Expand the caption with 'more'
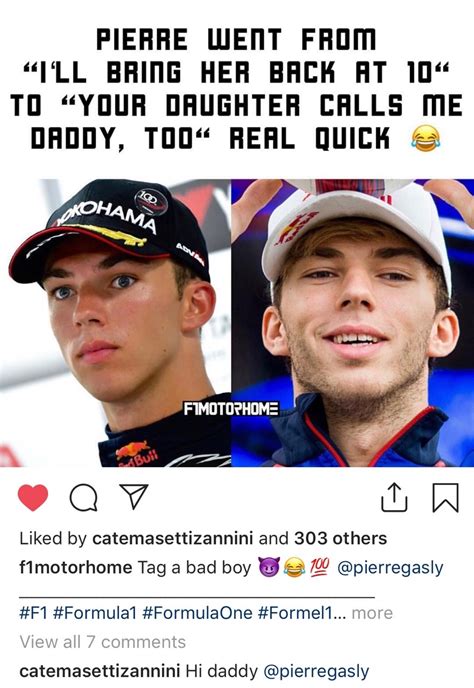This screenshot has height=688, width=474. (372, 613)
